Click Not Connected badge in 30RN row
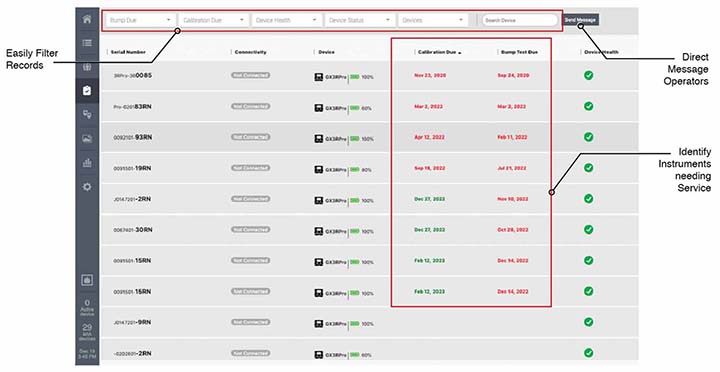 250,230
